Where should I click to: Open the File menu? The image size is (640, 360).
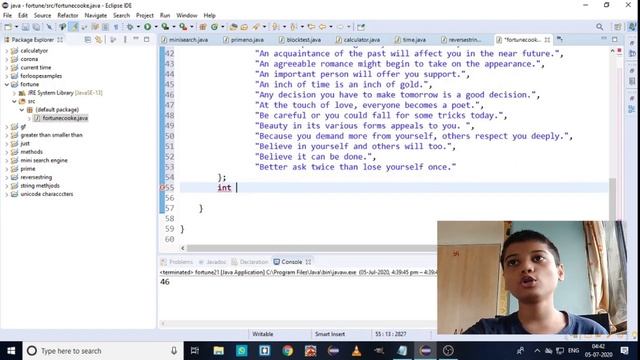tap(7, 16)
